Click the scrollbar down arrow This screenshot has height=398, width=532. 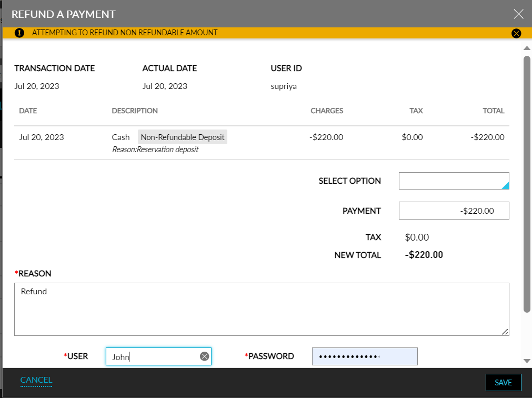527,362
